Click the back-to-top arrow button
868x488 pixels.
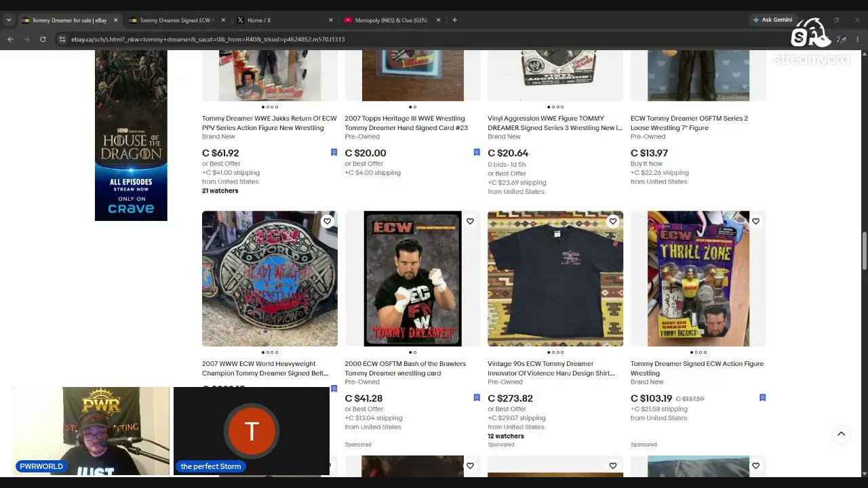841,434
